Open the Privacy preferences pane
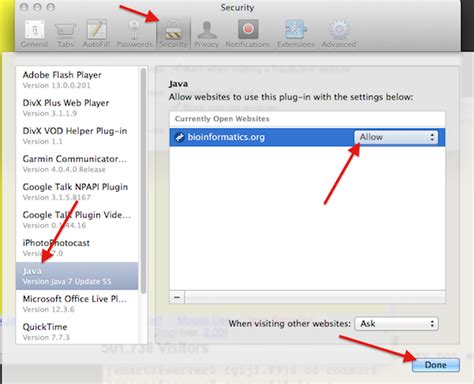The image size is (474, 384). [x=206, y=34]
